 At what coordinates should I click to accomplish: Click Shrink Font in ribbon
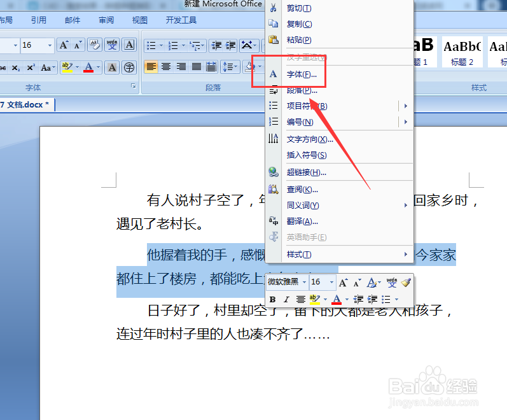(x=78, y=45)
